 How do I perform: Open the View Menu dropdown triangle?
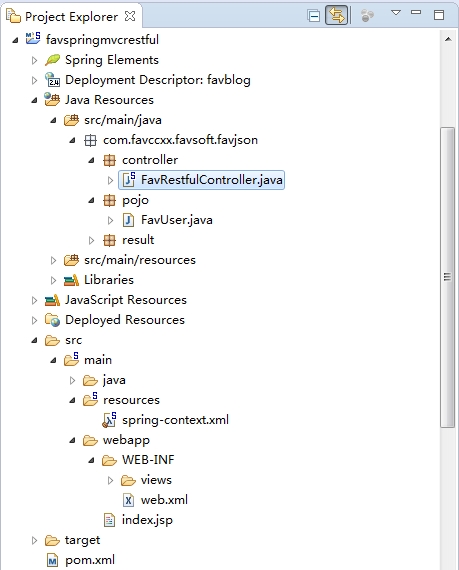click(x=396, y=13)
